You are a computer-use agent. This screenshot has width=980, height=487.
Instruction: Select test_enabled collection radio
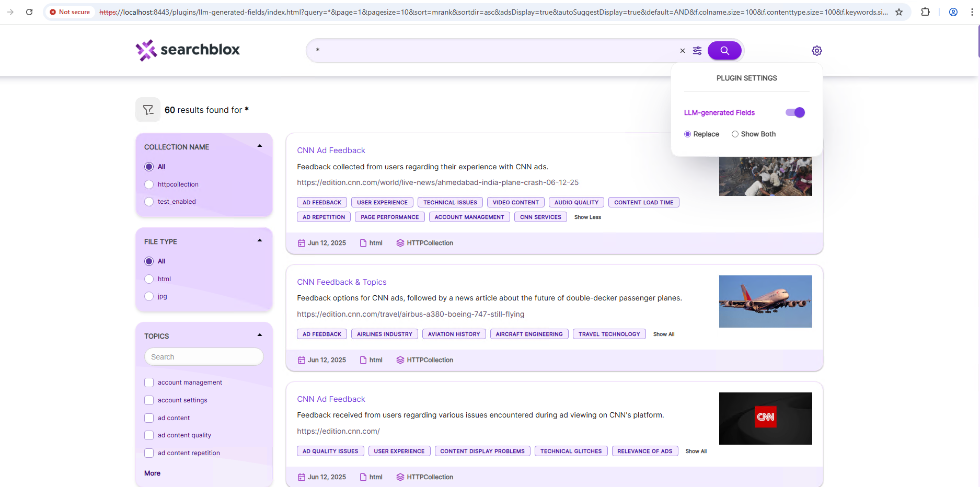coord(149,202)
